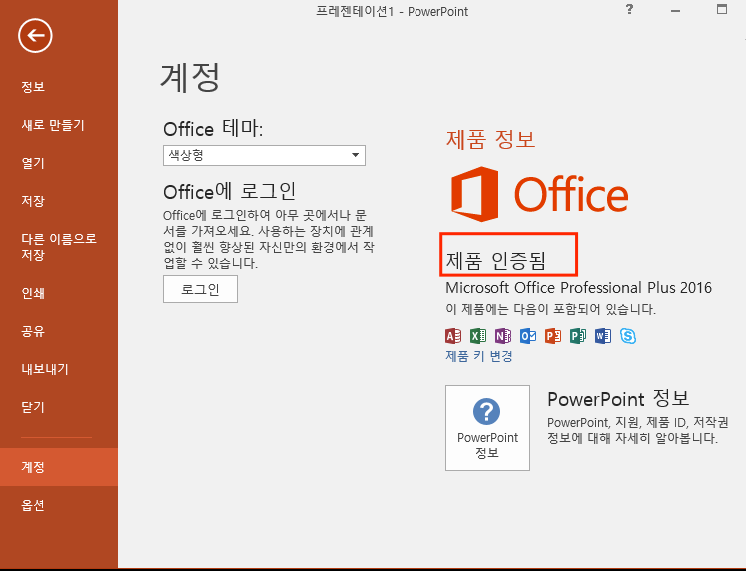This screenshot has width=746, height=571.
Task: Go back using the circled arrow
Action: pyautogui.click(x=35, y=36)
